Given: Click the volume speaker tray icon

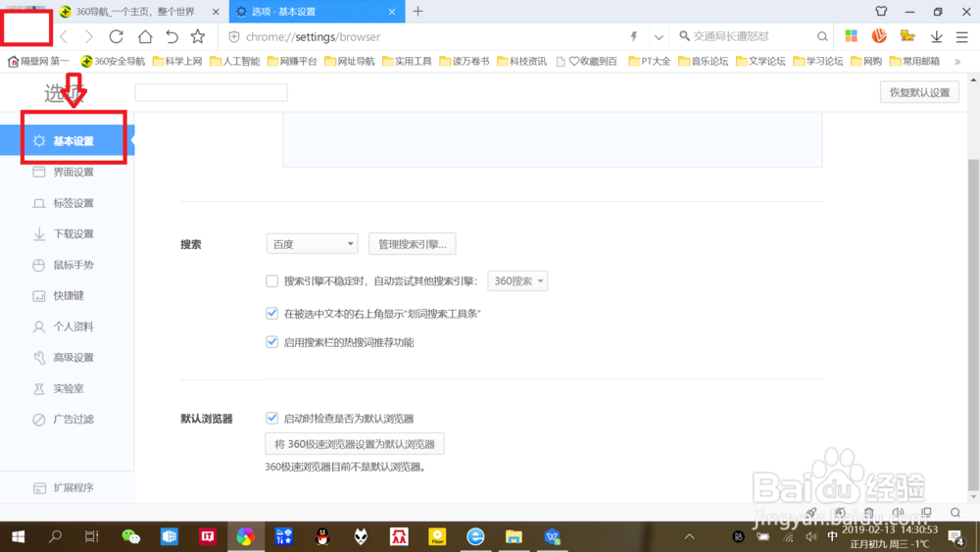Looking at the screenshot, I should click(811, 536).
